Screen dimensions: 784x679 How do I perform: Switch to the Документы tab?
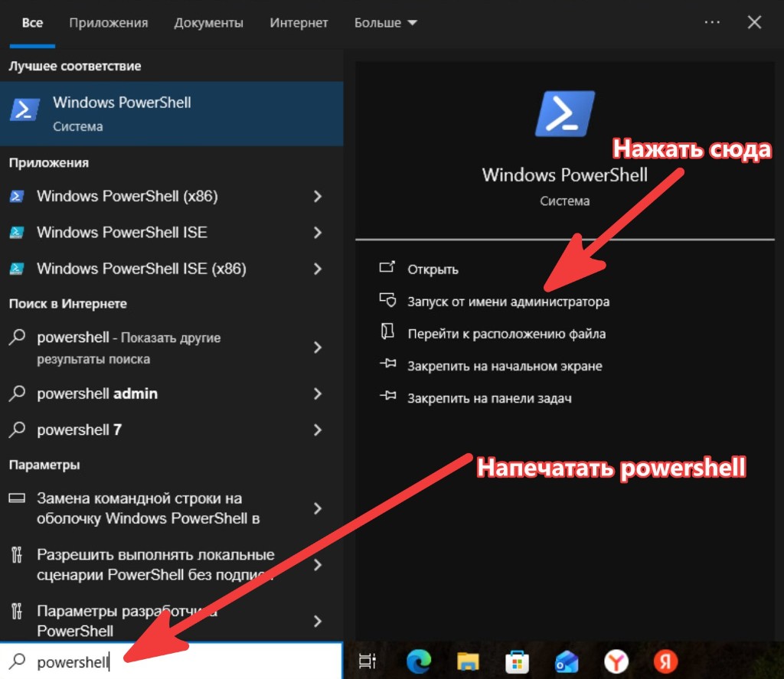[208, 22]
